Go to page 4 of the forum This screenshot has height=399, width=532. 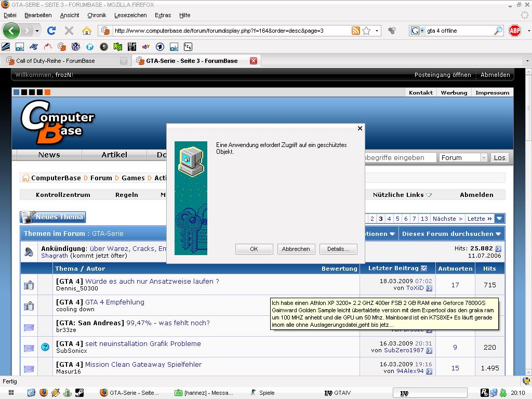click(x=389, y=219)
